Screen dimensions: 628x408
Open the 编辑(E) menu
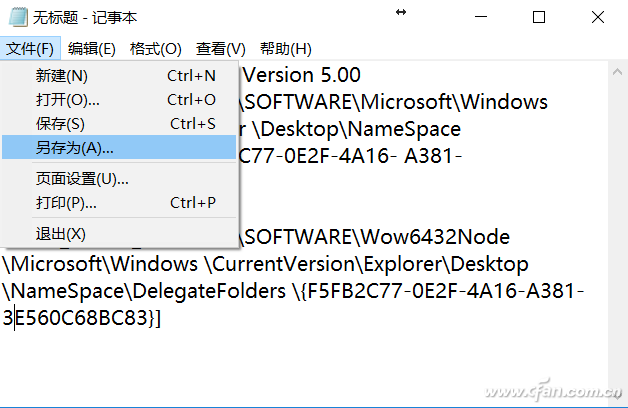(x=92, y=48)
